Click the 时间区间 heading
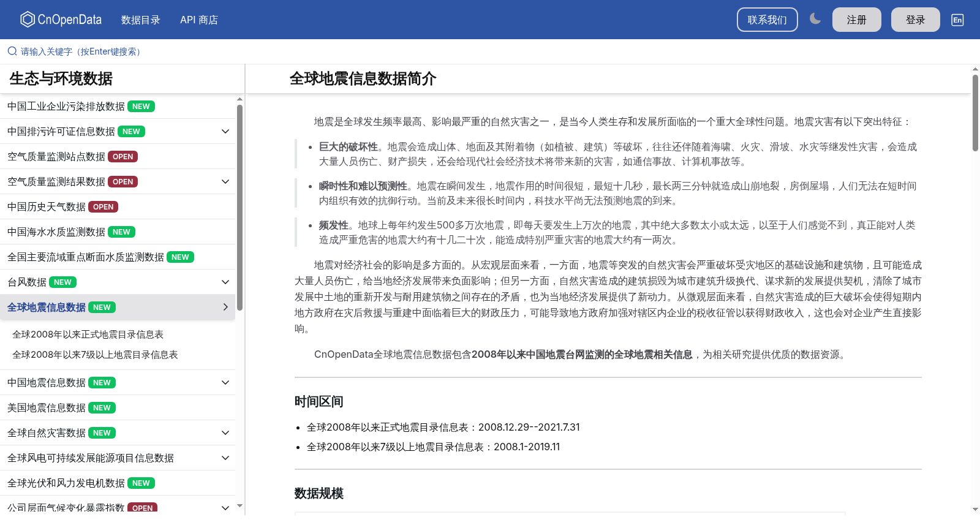Viewport: 980px width, 525px height. [318, 402]
